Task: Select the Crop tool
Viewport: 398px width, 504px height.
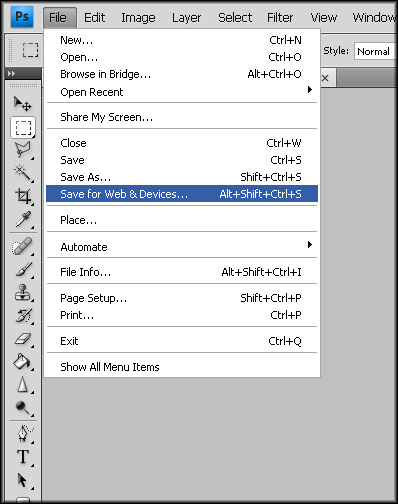Action: click(x=23, y=196)
